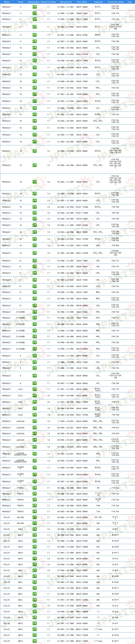Click fuel icon in the 67kW / 91KM row
Screen dimensions: 135x644
[35, 219]
